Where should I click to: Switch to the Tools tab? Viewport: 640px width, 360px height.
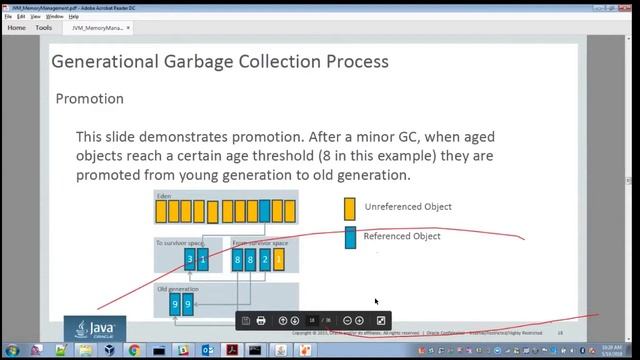click(43, 28)
